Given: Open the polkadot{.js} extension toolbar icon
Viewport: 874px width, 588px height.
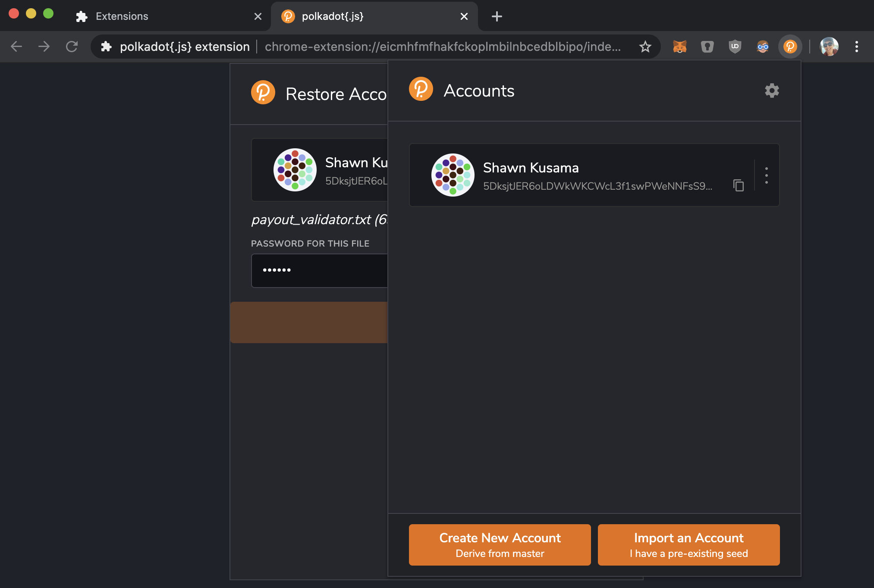Looking at the screenshot, I should pyautogui.click(x=790, y=47).
